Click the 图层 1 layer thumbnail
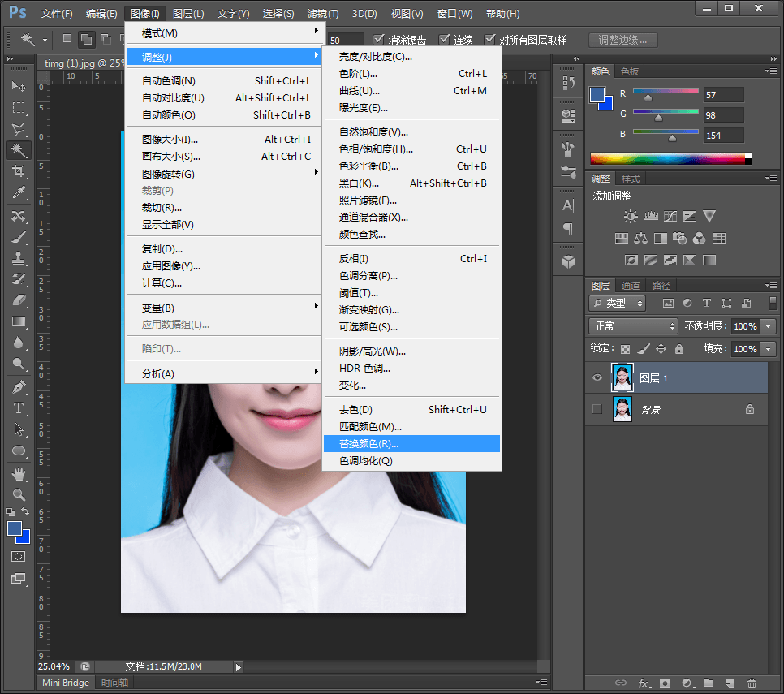This screenshot has width=784, height=694. tap(622, 377)
